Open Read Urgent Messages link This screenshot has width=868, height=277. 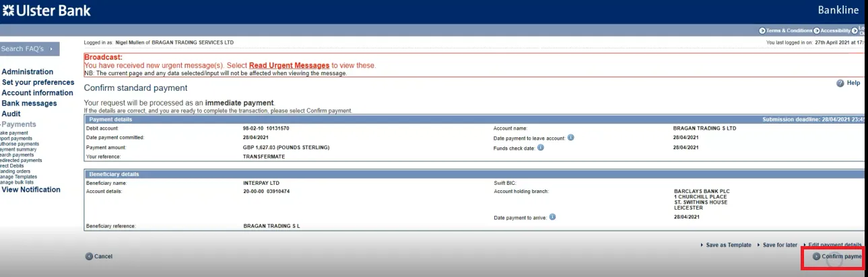pos(289,65)
